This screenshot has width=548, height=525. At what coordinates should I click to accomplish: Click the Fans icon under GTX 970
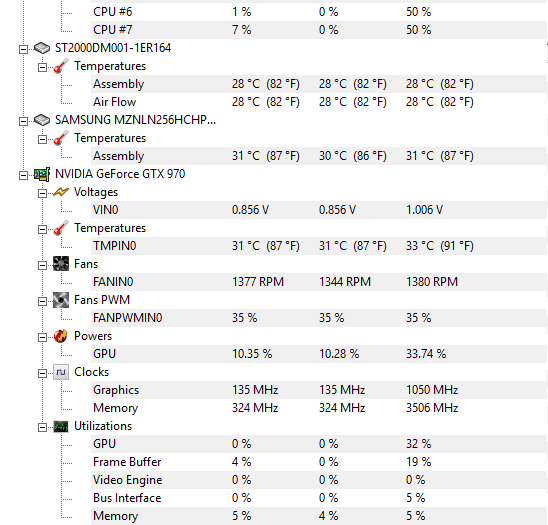click(x=61, y=264)
